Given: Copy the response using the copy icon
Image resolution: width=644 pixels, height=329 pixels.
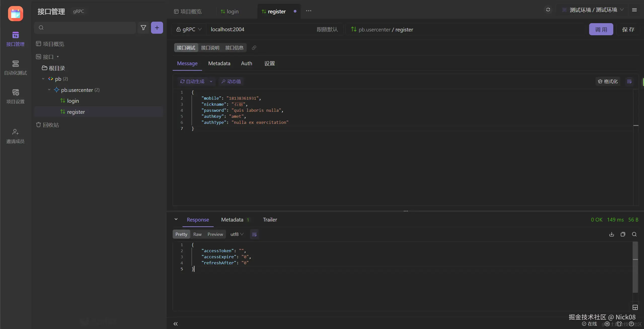Looking at the screenshot, I should click(623, 234).
